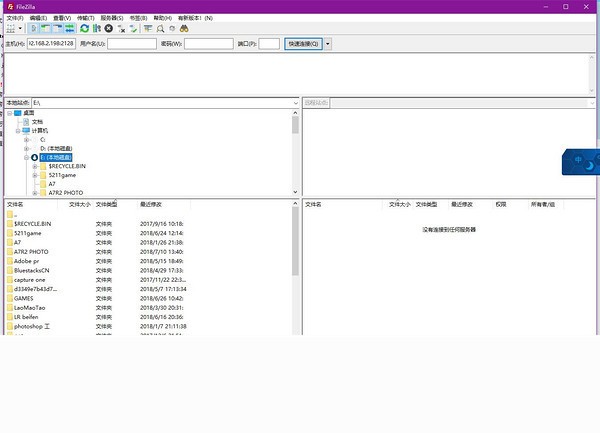This screenshot has width=600, height=433.
Task: Click the moon icon on IME widget
Action: click(590, 166)
